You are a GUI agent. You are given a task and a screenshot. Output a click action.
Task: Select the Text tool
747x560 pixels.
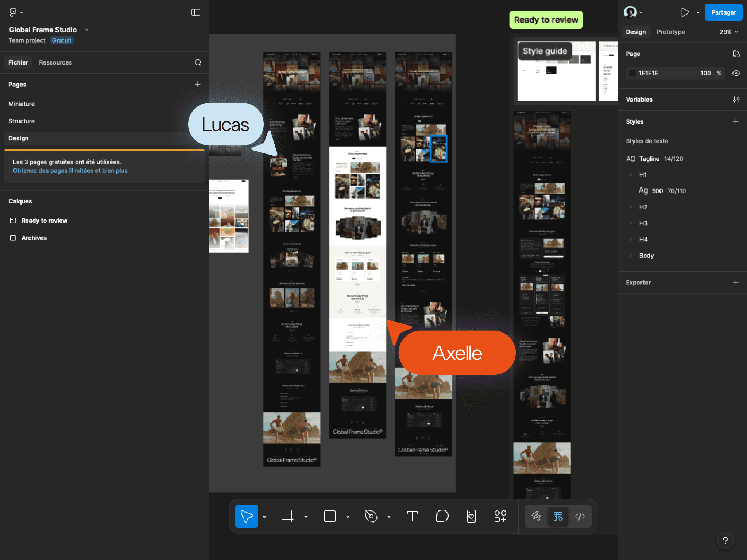coord(413,516)
